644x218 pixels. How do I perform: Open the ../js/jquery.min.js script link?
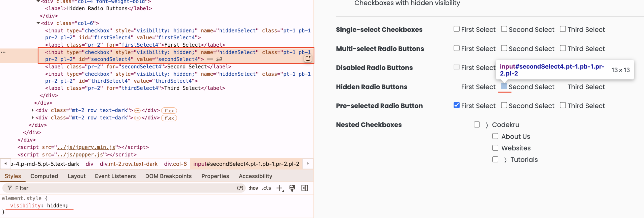(86, 147)
